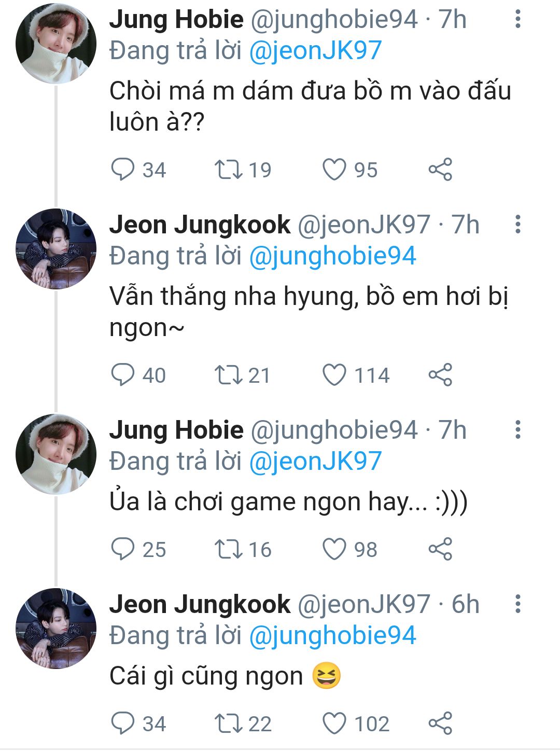560x752 pixels.
Task: Open Jeon Jungkook's avatar on last tweet
Action: [56, 628]
